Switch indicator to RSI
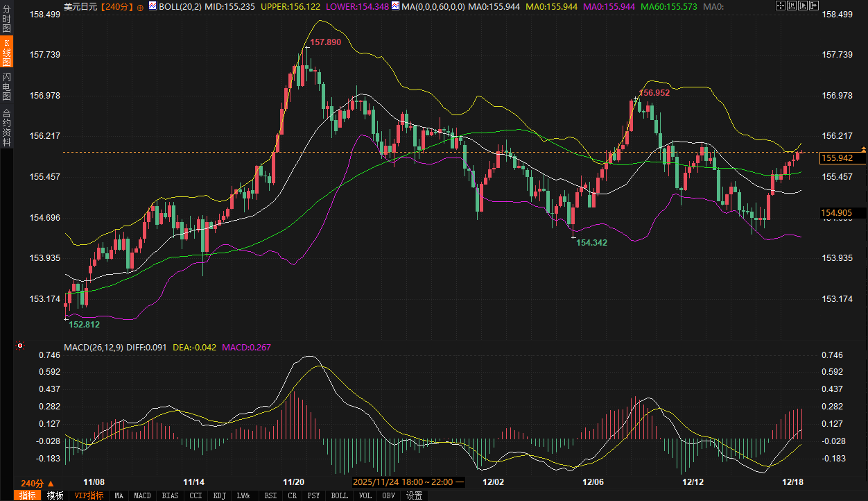 coord(270,495)
